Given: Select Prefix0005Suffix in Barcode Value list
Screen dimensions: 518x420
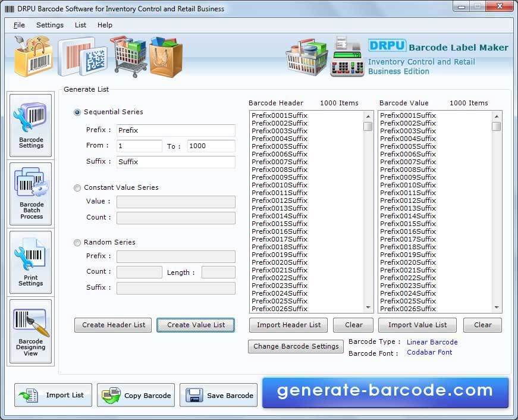Looking at the screenshot, I should click(x=408, y=146).
